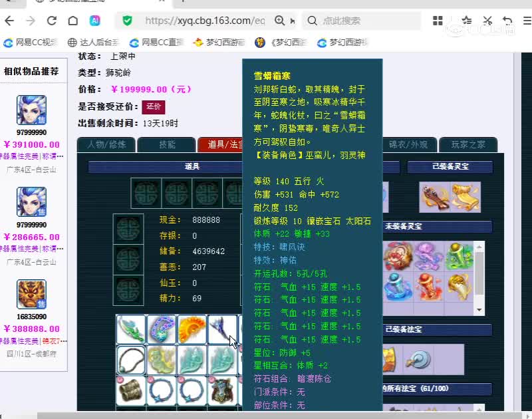Open the page zoom magnifier
532x419 pixels.
coord(279,21)
